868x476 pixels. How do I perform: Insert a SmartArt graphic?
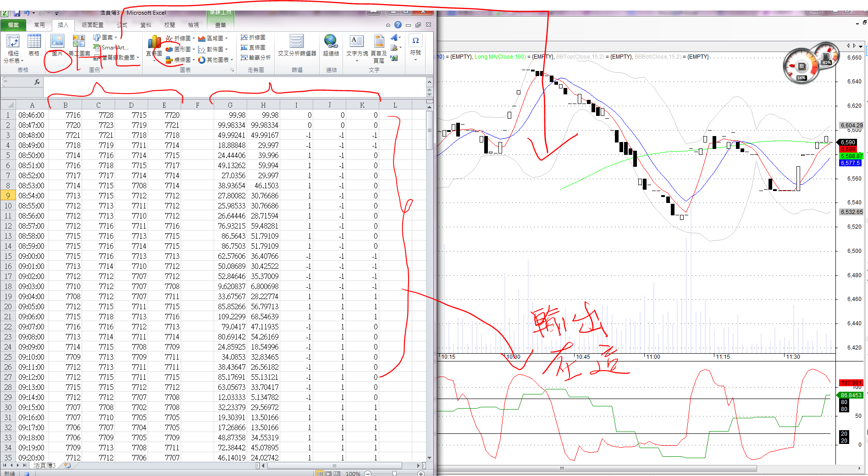pos(111,47)
